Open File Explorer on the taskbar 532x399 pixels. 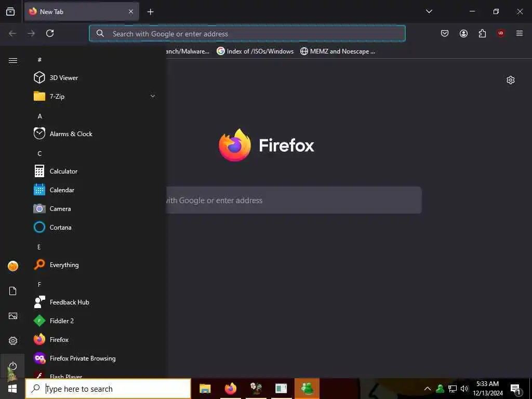(x=205, y=389)
